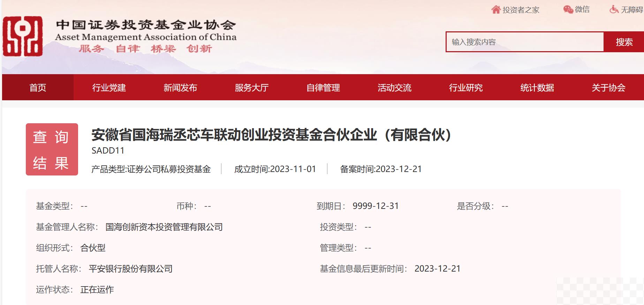Select the 基金类型 label

(55, 206)
